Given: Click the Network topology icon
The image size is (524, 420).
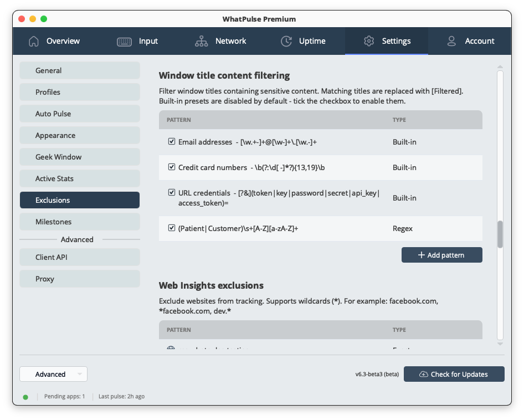Looking at the screenshot, I should pos(202,41).
